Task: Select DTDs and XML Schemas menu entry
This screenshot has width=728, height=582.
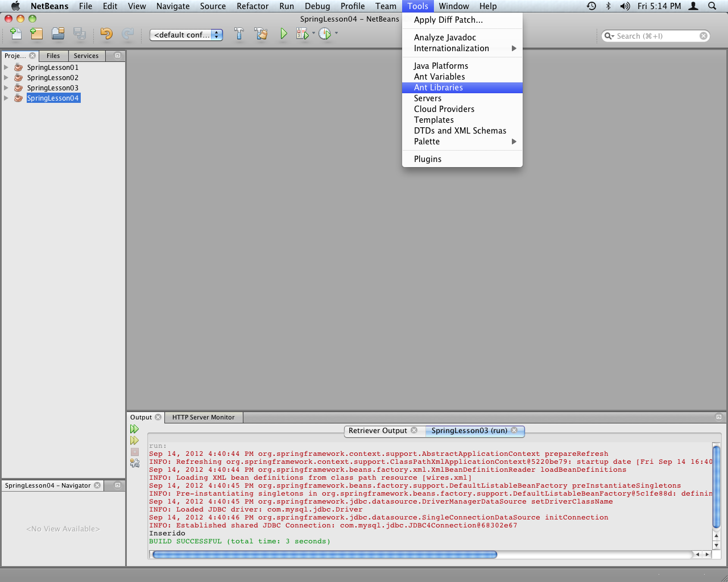Action: click(x=462, y=131)
